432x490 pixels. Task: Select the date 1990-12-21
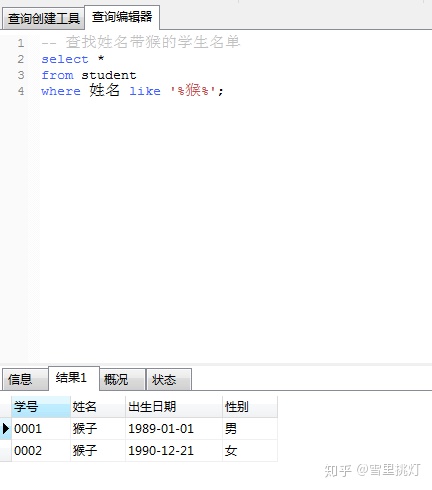pyautogui.click(x=174, y=451)
